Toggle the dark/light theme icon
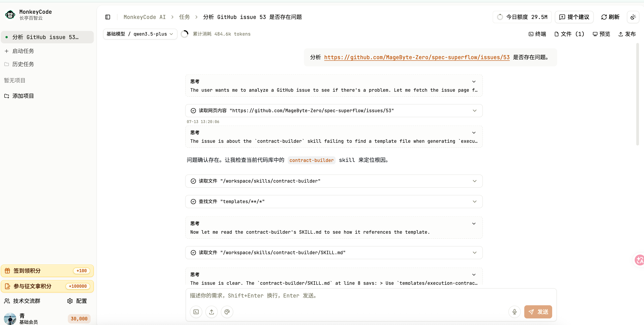Screen dimensions: 644x325 tap(633, 17)
